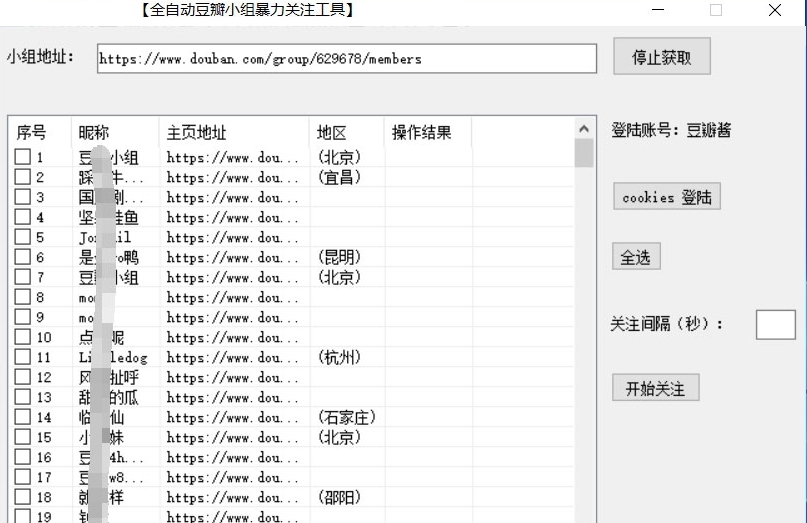
Task: Tick the checkbox for row 2
Action: [23, 177]
